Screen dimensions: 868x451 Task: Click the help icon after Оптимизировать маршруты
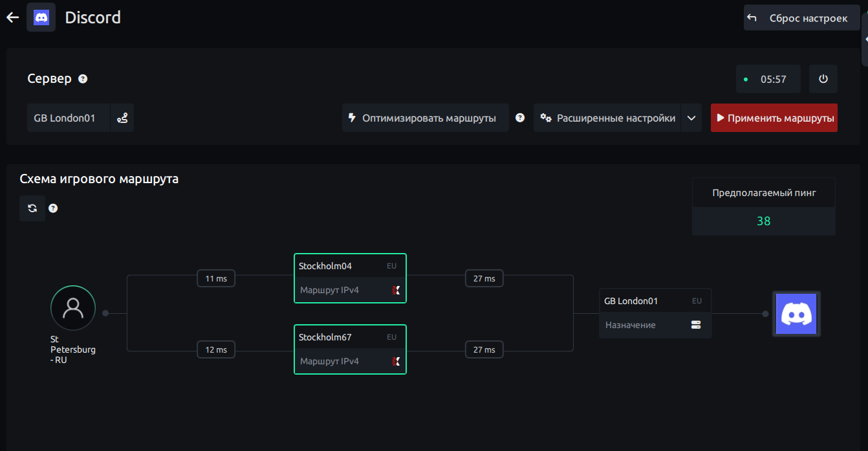tap(520, 118)
